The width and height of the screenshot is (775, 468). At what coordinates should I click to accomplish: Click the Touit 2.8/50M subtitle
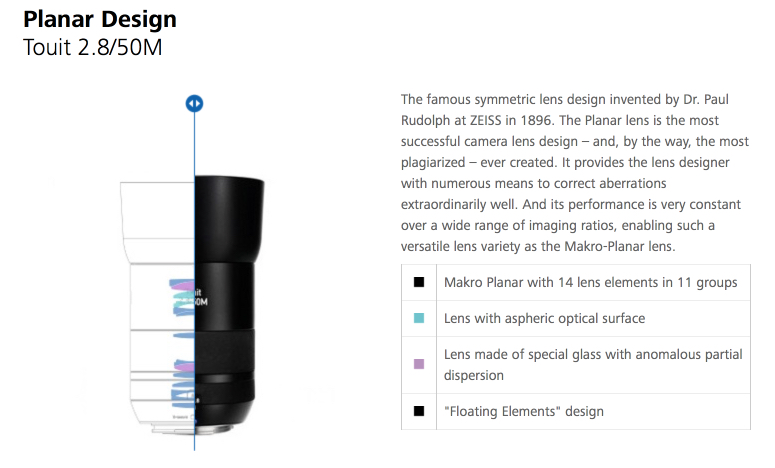93,47
